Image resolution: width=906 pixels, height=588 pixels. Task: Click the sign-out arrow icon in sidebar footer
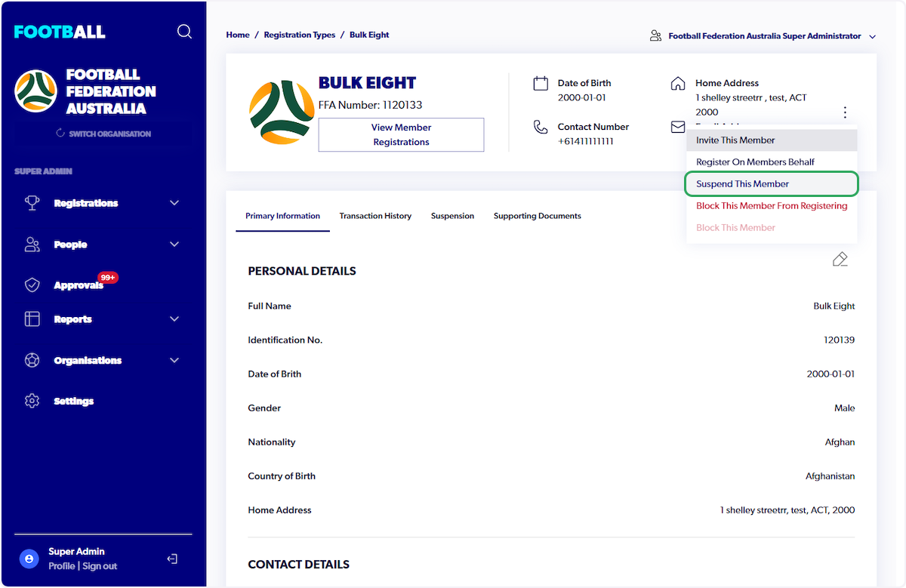pyautogui.click(x=172, y=559)
